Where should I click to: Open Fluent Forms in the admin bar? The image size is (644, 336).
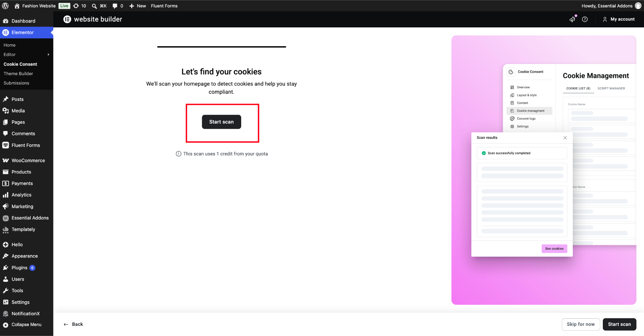pyautogui.click(x=164, y=6)
